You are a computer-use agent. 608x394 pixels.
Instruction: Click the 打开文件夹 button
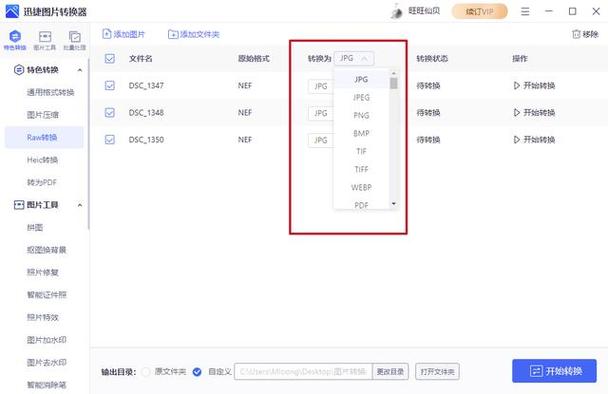click(x=437, y=372)
